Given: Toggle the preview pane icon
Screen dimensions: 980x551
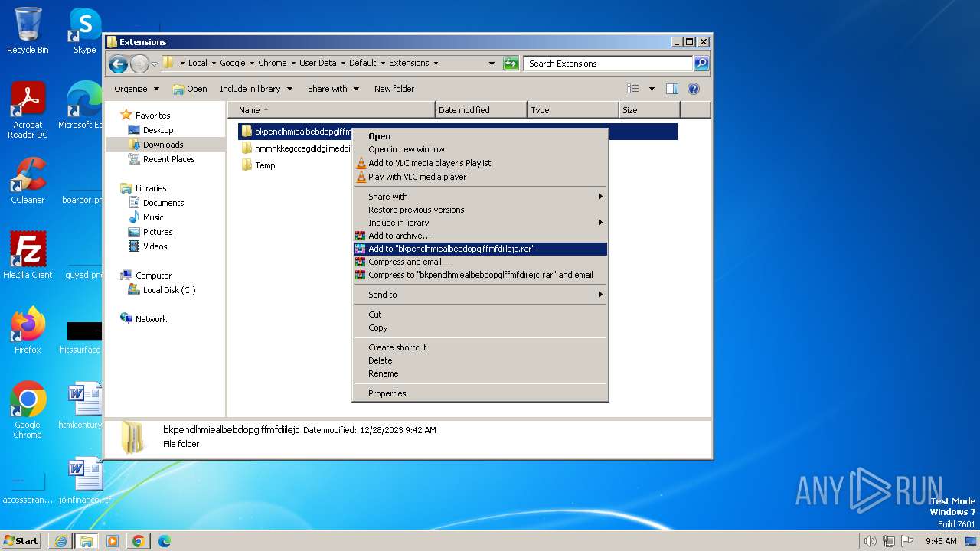Looking at the screenshot, I should coord(672,89).
